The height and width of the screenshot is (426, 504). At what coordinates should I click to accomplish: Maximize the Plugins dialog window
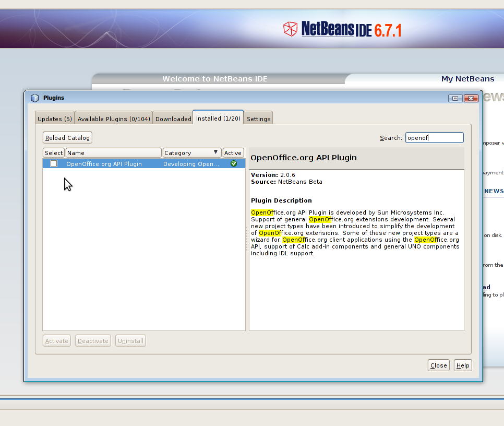[455, 98]
